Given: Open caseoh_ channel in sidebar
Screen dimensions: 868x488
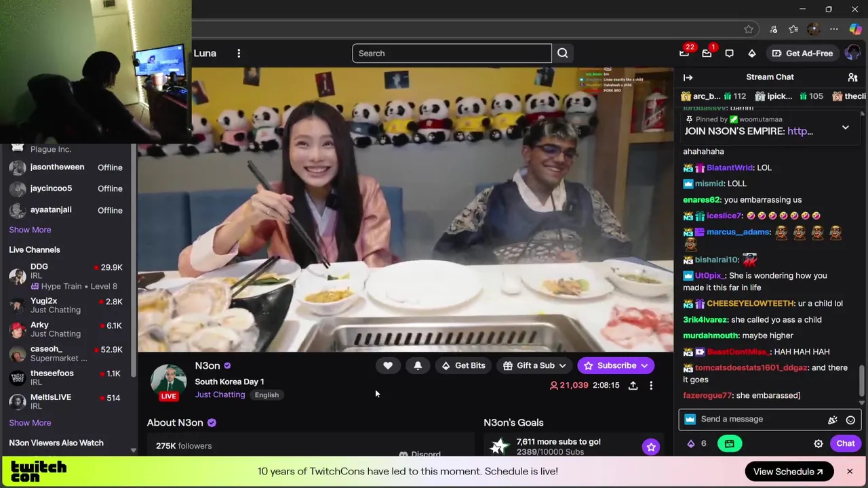Looking at the screenshot, I should click(x=66, y=353).
